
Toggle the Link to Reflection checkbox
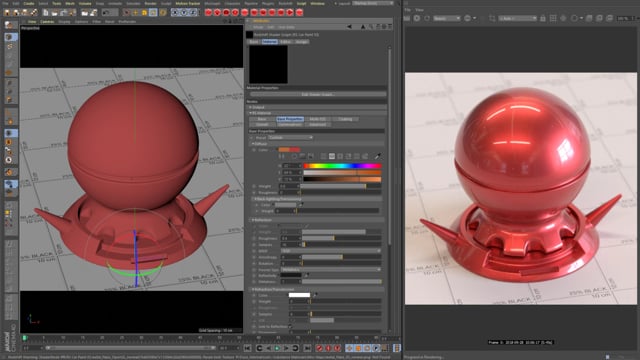290,327
